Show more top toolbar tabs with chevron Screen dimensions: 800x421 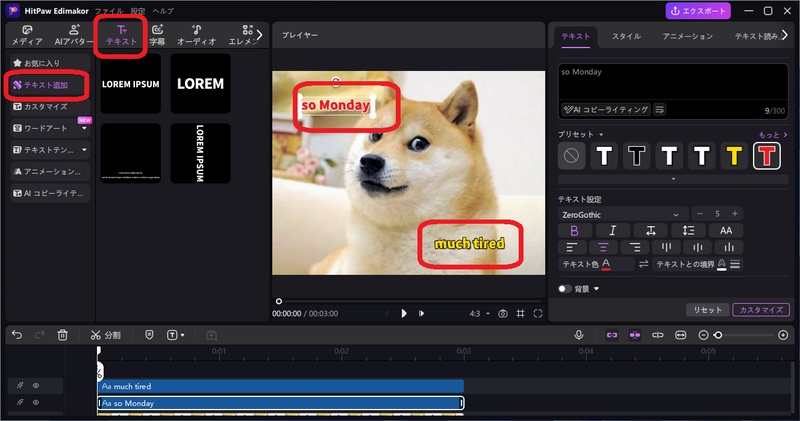(x=259, y=35)
